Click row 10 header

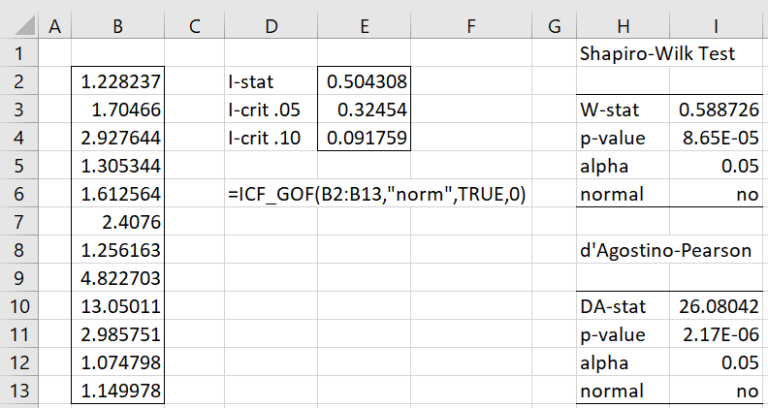[19, 306]
